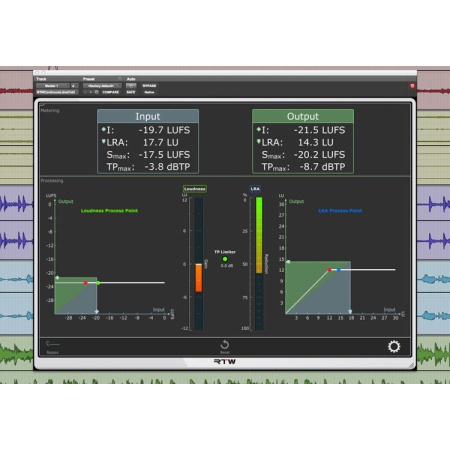Image resolution: width=450 pixels, height=450 pixels.
Task: Click the triangle icon beside Input LRA
Action: click(104, 142)
